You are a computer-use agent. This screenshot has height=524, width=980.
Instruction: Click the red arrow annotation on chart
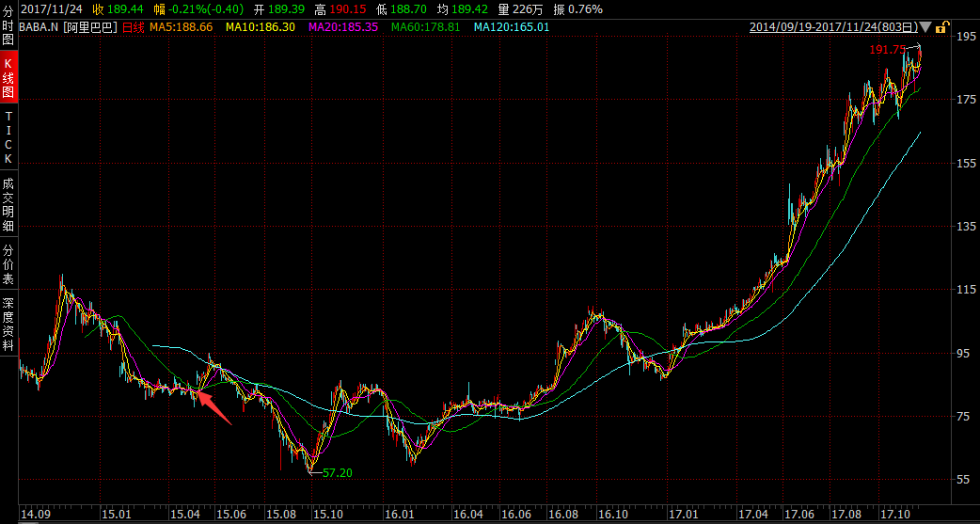pyautogui.click(x=215, y=410)
